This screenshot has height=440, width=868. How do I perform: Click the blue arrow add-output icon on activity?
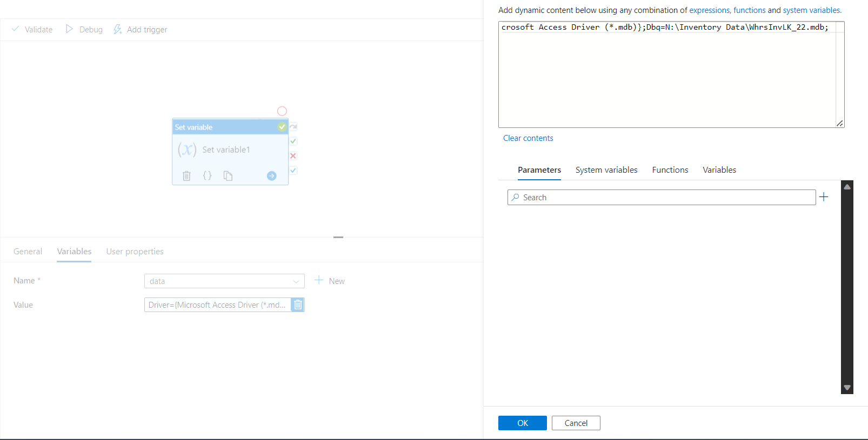click(272, 176)
